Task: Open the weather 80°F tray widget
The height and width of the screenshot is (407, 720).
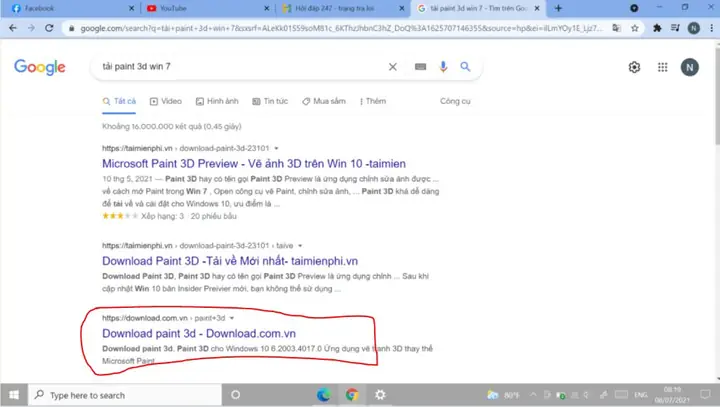Action: [x=503, y=395]
